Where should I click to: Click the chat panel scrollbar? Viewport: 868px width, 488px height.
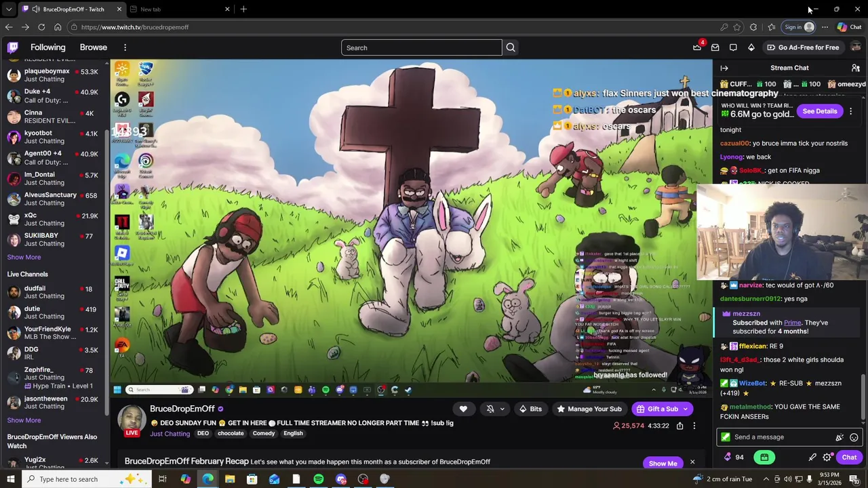click(x=863, y=400)
